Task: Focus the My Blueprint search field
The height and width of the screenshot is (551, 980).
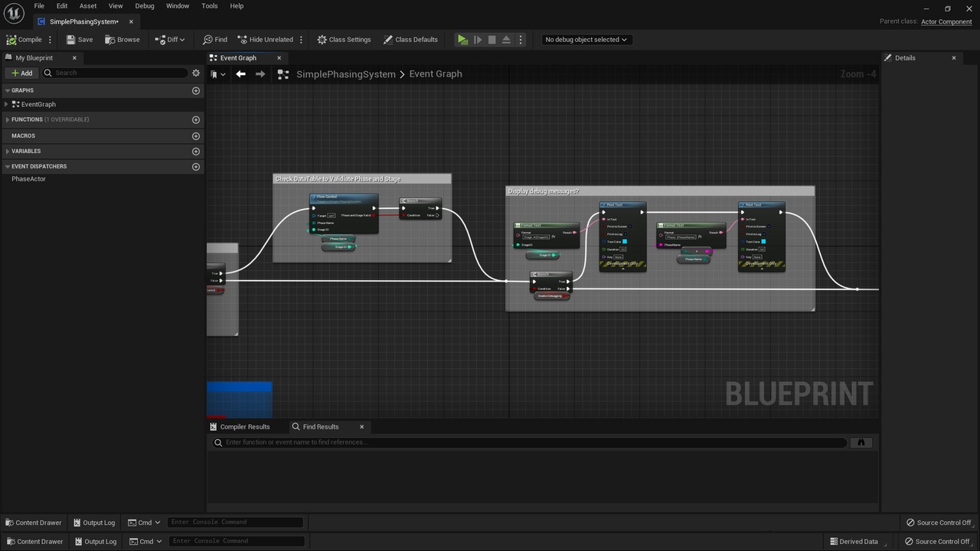Action: click(115, 73)
